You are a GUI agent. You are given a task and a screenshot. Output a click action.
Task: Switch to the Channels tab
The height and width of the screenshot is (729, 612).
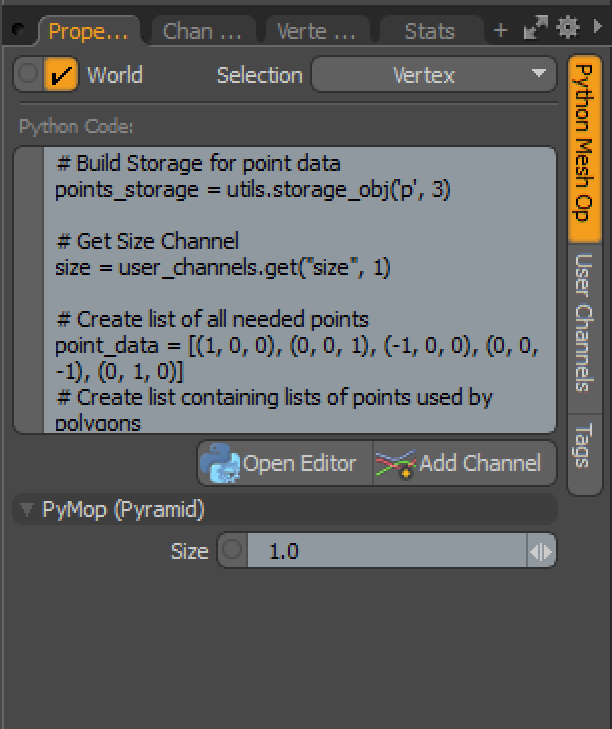[202, 31]
